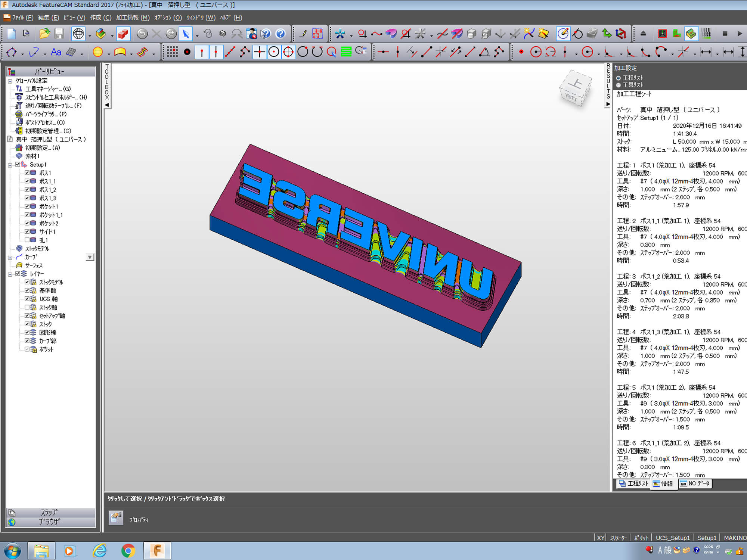The image size is (747, 560).
Task: Click the pencil edit icon
Action: pos(303,34)
